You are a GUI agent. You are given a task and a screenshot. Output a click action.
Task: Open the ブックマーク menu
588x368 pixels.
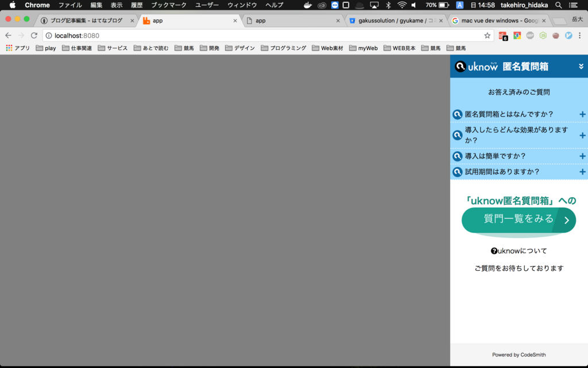(169, 5)
